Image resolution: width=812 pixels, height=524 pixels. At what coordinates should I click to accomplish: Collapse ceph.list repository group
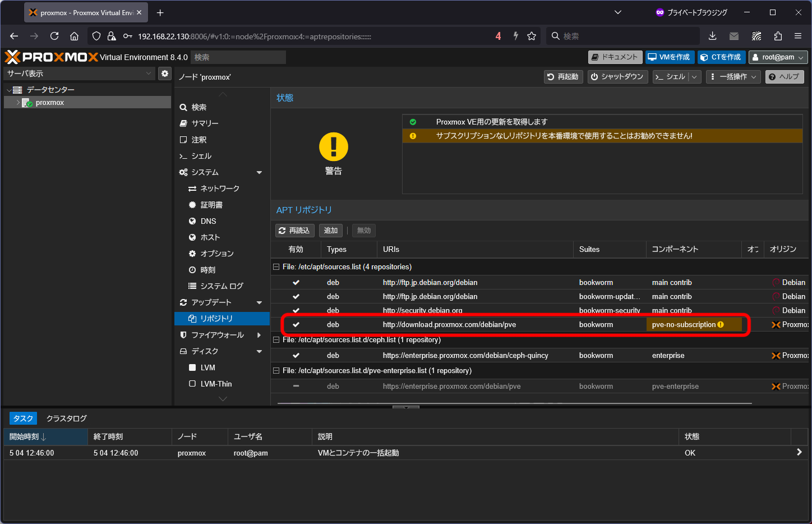coord(276,340)
